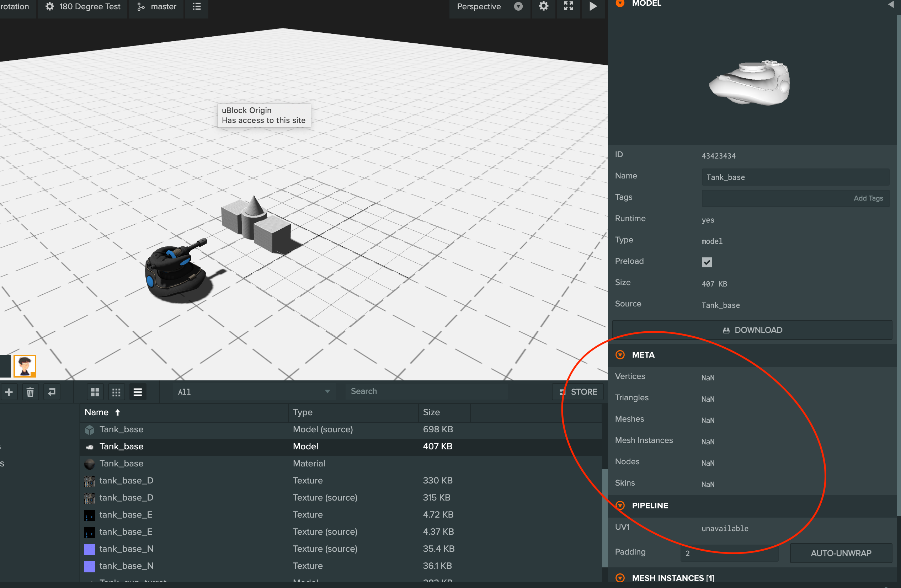Click the Tank_base material sphere swatch
Image resolution: width=901 pixels, height=588 pixels.
(89, 463)
